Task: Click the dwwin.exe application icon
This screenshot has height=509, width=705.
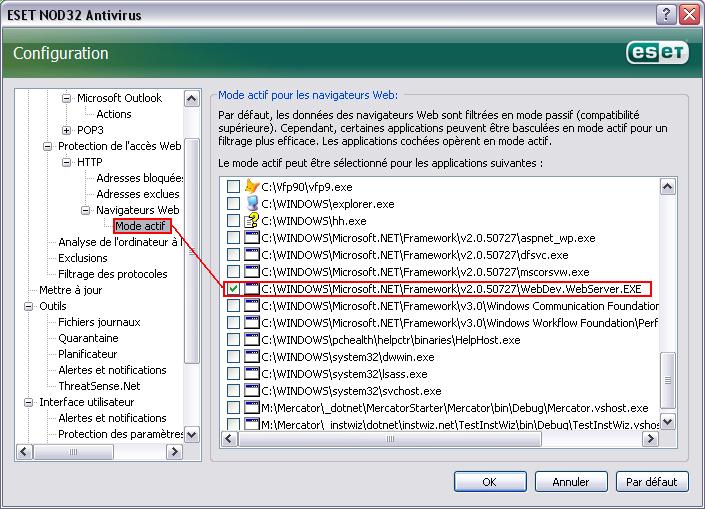Action: [252, 357]
